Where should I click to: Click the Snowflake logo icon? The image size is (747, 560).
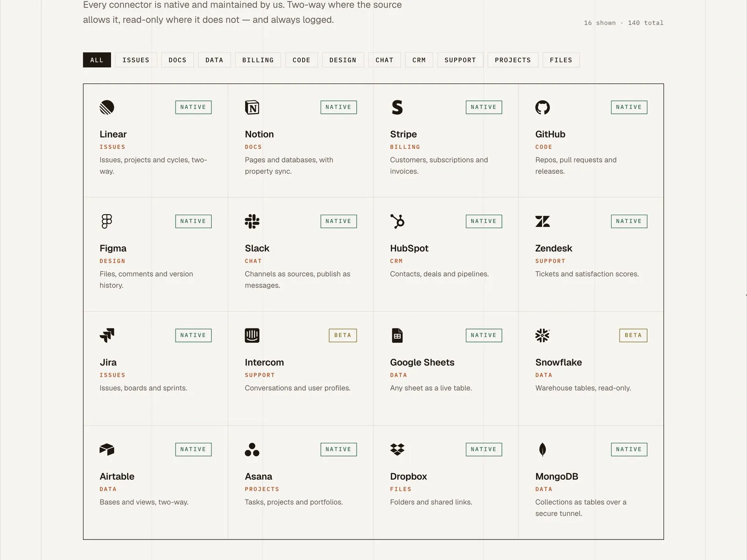pyautogui.click(x=543, y=335)
